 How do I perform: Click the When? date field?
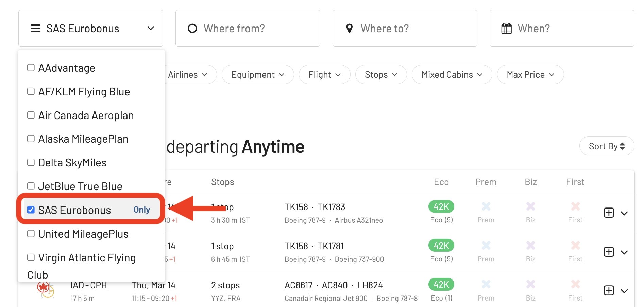562,28
